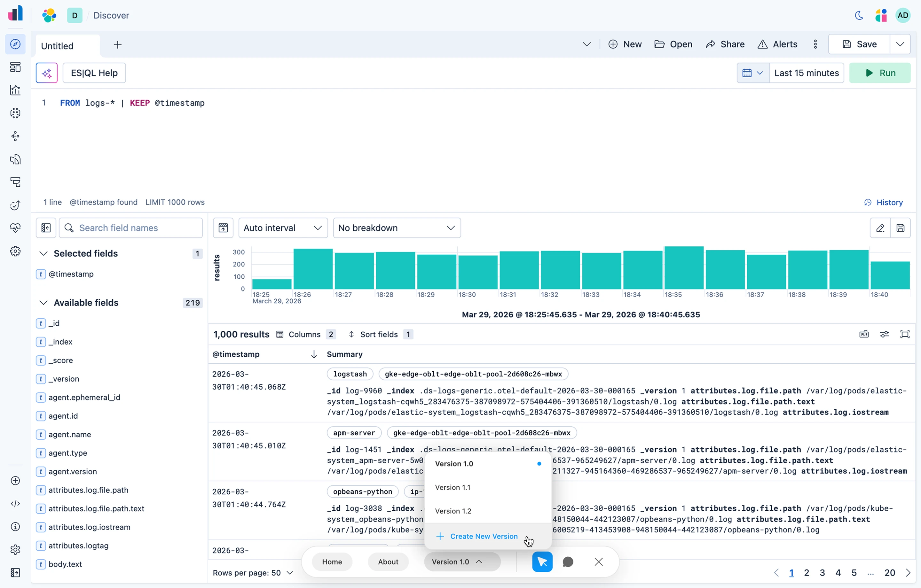The width and height of the screenshot is (921, 588).
Task: Open the AD user avatar menu
Action: (x=903, y=15)
